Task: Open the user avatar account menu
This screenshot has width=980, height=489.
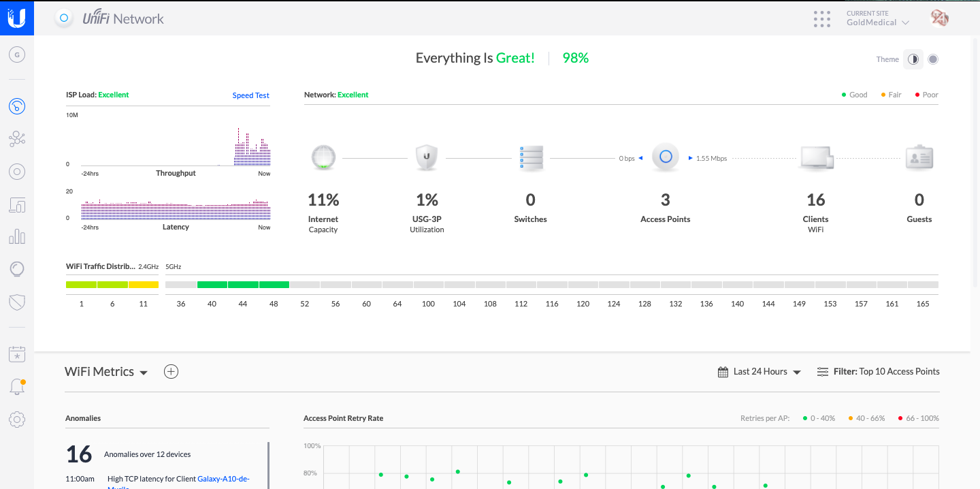Action: [x=940, y=19]
